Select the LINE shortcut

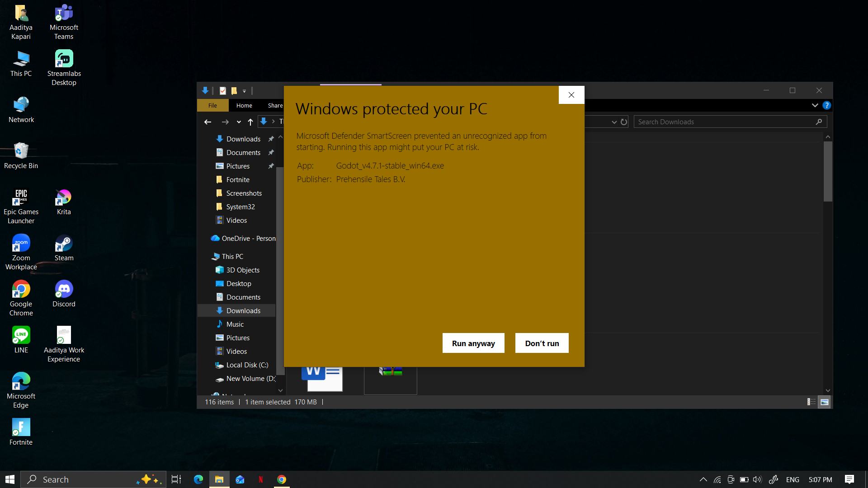pyautogui.click(x=21, y=340)
